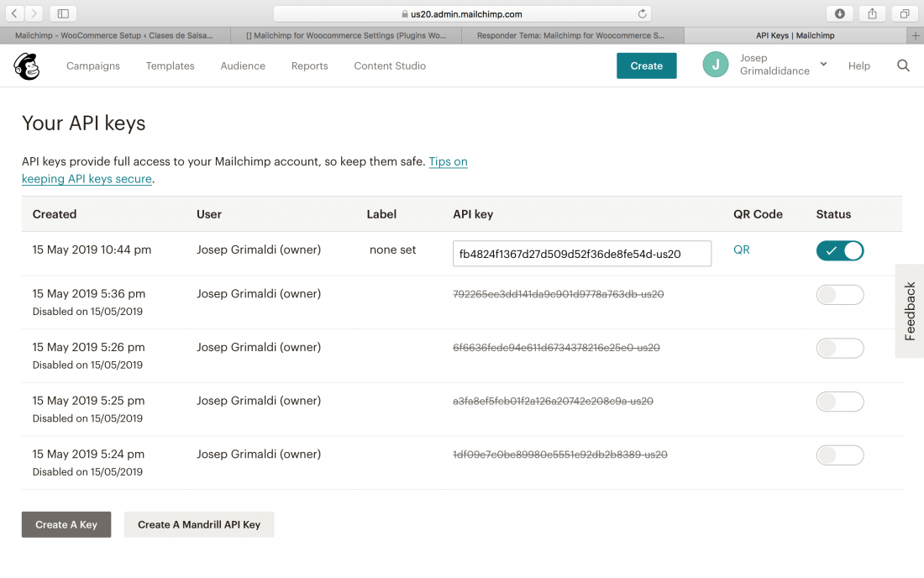Click the disabled key starting 6f6636fe
924x578 pixels.
(x=556, y=348)
